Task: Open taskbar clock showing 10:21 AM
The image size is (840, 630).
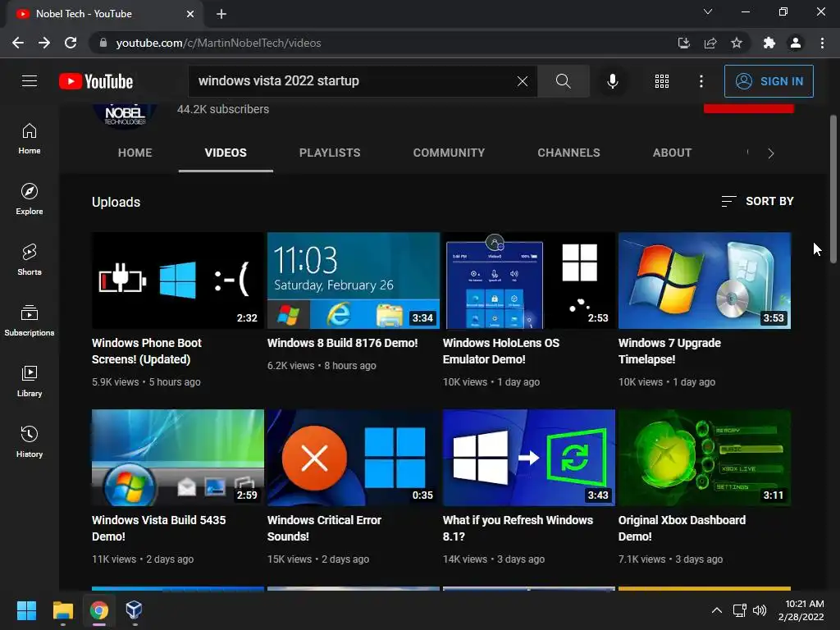Action: tap(801, 610)
